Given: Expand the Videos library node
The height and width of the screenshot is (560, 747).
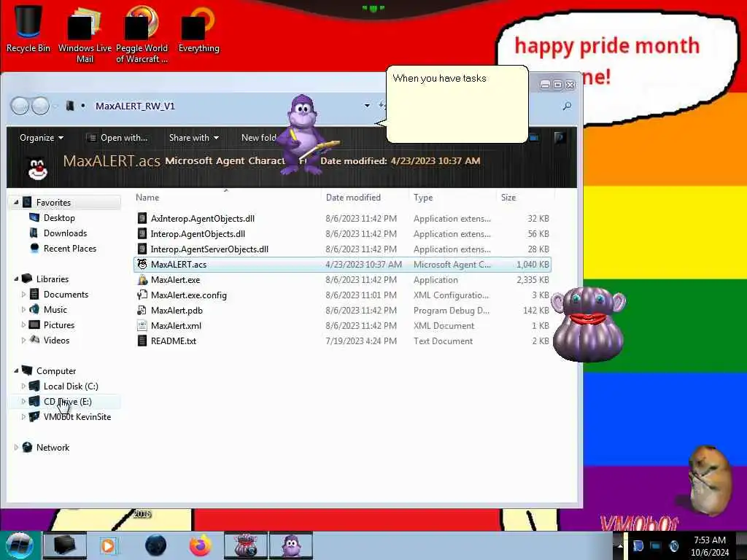Looking at the screenshot, I should tap(23, 341).
